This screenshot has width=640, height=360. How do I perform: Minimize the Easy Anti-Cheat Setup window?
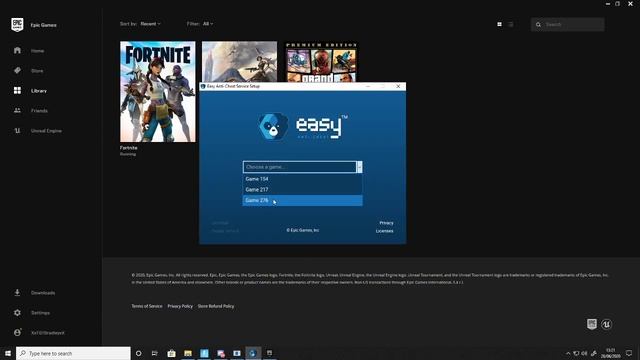coord(368,86)
